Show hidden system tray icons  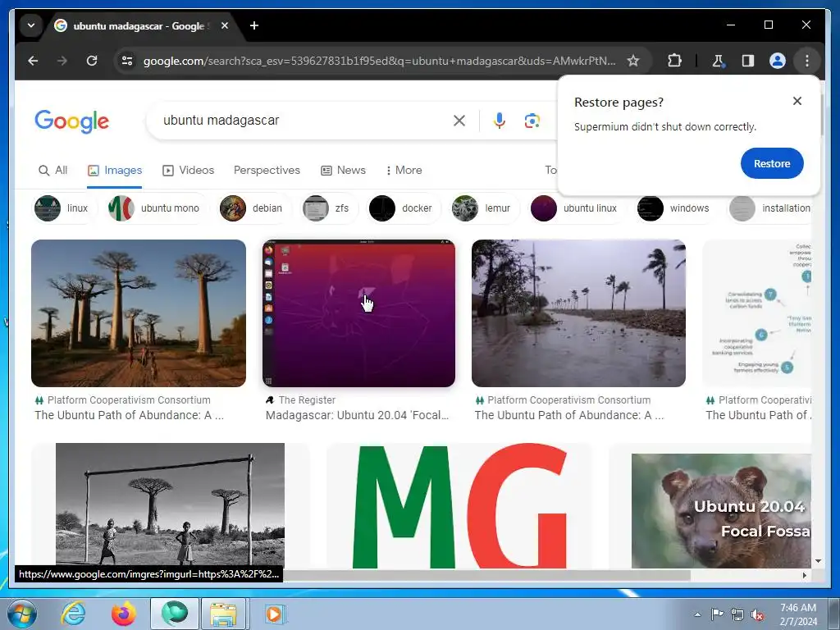tap(697, 614)
